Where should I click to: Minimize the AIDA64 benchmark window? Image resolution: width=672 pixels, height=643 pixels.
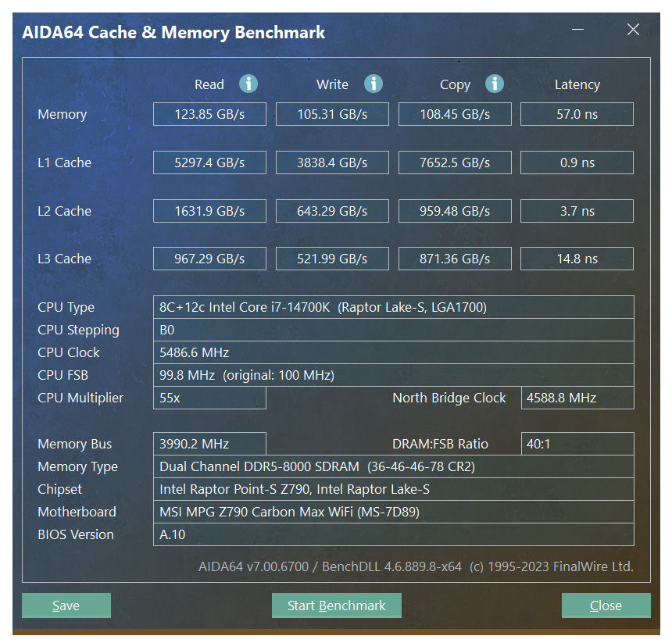[577, 29]
